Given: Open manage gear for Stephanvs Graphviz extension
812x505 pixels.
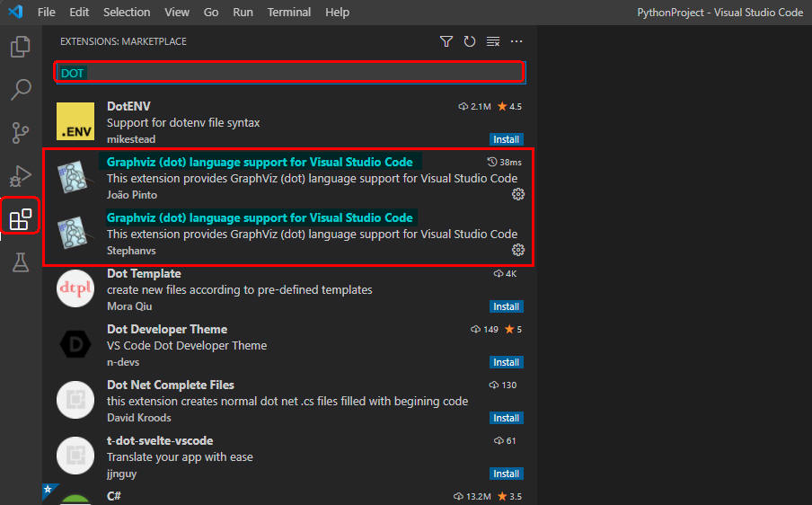Looking at the screenshot, I should [518, 250].
